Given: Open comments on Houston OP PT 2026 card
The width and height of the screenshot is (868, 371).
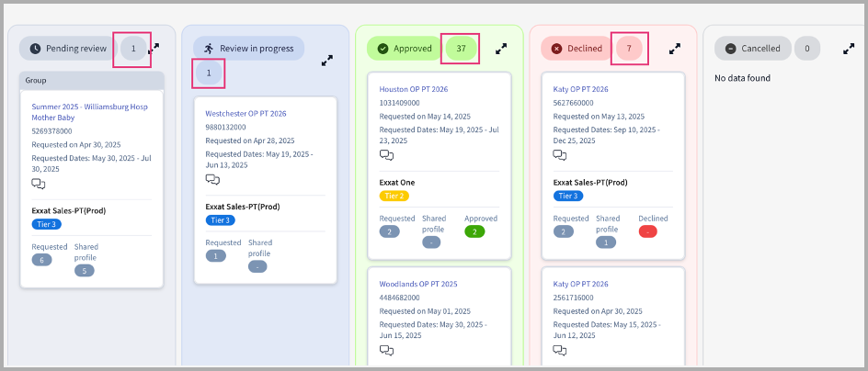Looking at the screenshot, I should click(x=386, y=155).
